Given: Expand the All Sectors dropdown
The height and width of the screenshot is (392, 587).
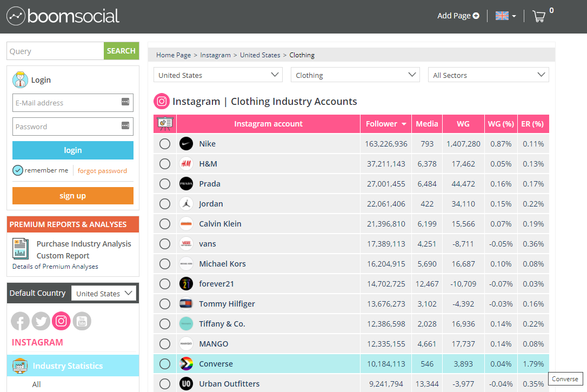Looking at the screenshot, I should [488, 75].
